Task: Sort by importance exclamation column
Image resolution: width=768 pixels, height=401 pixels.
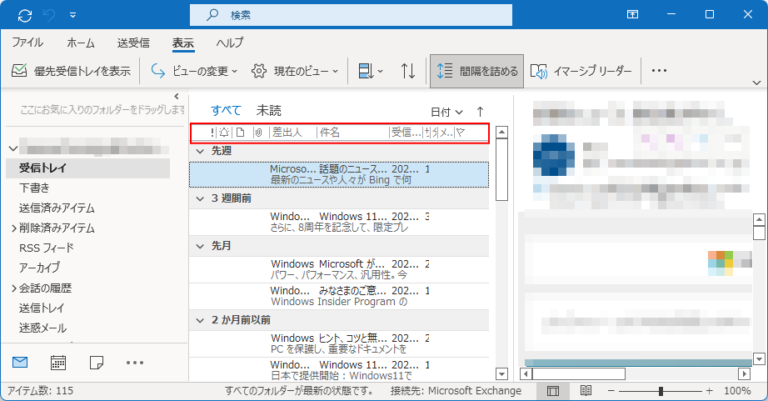Action: [x=213, y=133]
